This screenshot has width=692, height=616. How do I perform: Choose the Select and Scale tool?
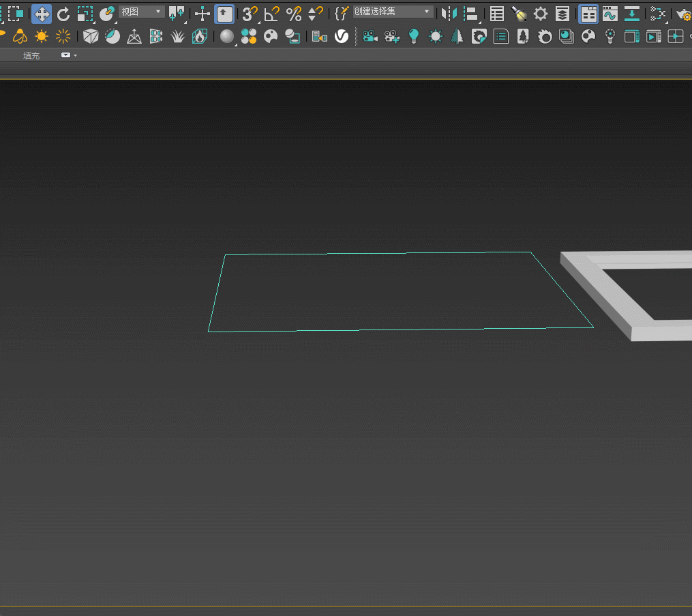tap(85, 14)
